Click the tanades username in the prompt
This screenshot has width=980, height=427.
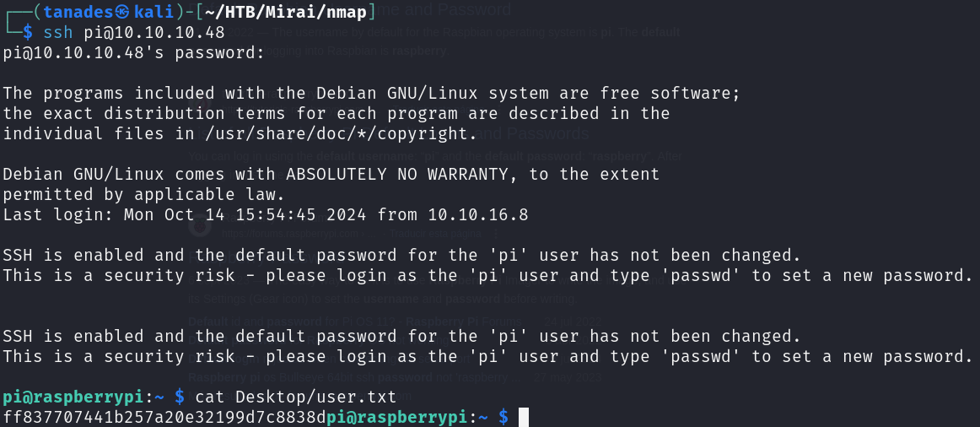coord(78,12)
